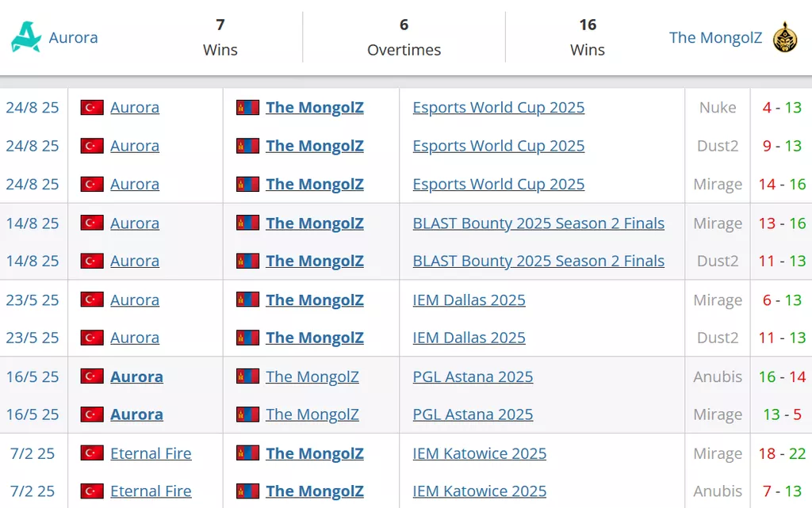Click The MongolZ emblem logo in header
812x508 pixels.
(785, 37)
